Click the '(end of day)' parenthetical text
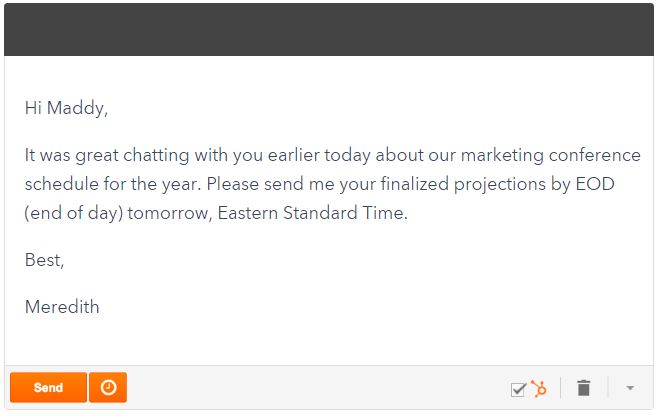Viewport: 661px width, 418px height. [73, 214]
